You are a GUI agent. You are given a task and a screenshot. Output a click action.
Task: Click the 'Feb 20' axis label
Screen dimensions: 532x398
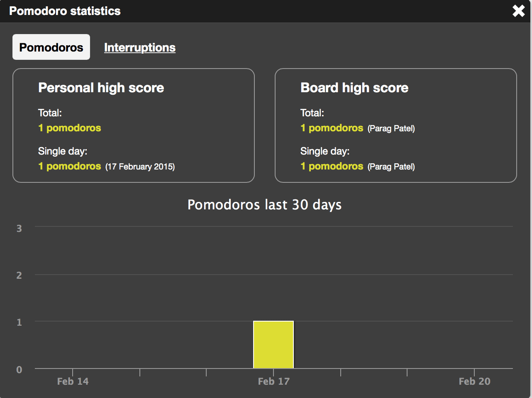click(x=474, y=381)
